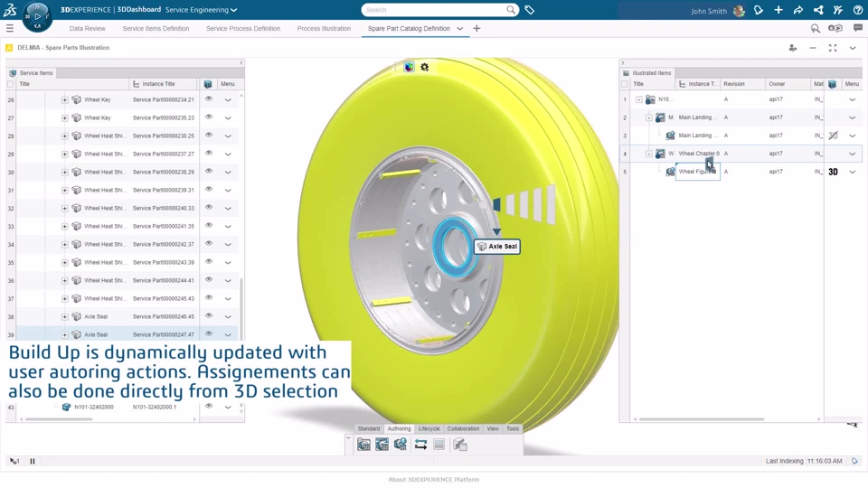Open the Tools toolbar tab
The width and height of the screenshot is (868, 488).
click(513, 428)
